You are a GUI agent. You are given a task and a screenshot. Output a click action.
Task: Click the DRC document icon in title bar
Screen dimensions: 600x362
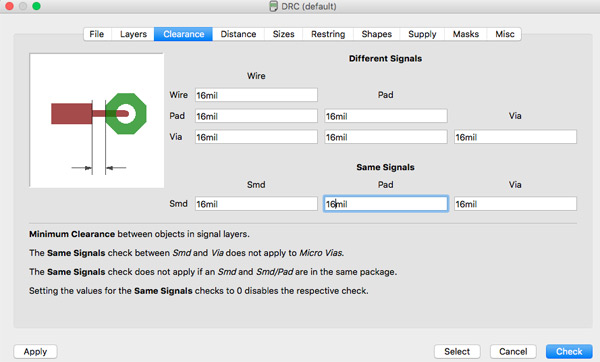point(273,7)
